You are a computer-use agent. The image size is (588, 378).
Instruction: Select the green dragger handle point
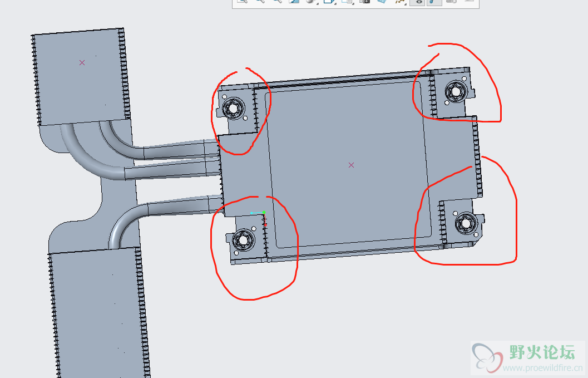pos(264,213)
